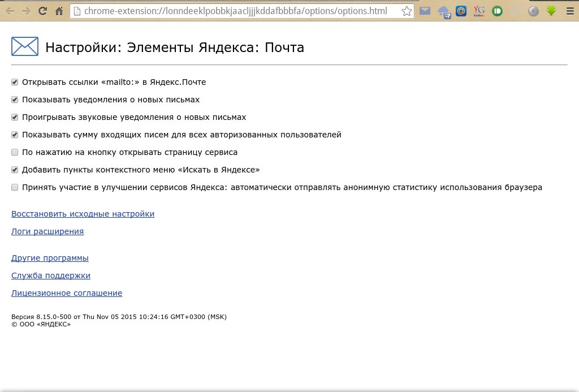Reload the page with the refresh icon

click(x=42, y=11)
